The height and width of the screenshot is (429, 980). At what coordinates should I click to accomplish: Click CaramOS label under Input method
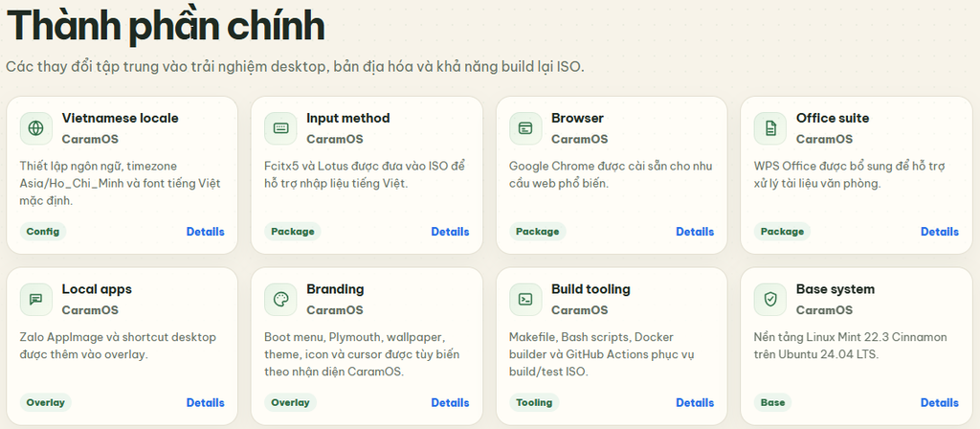click(x=334, y=139)
